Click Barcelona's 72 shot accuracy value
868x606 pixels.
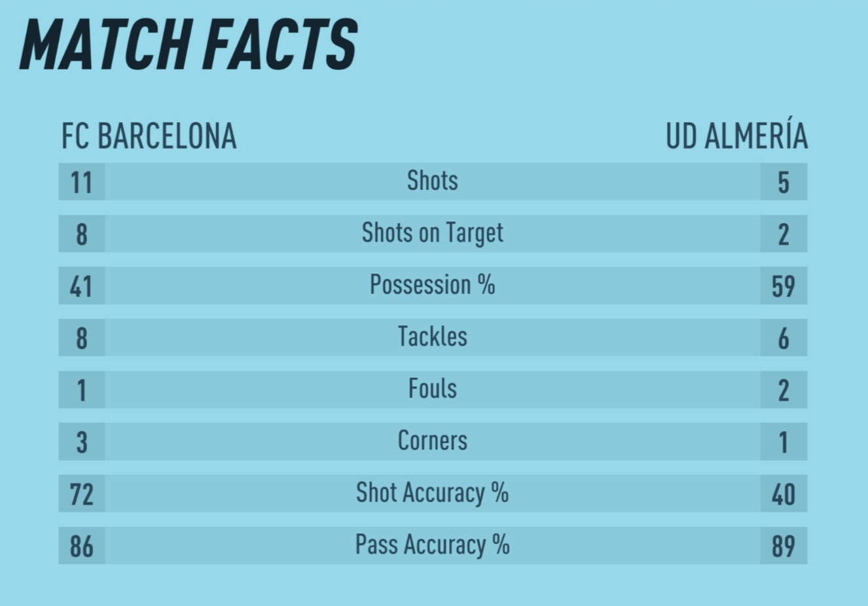point(81,495)
